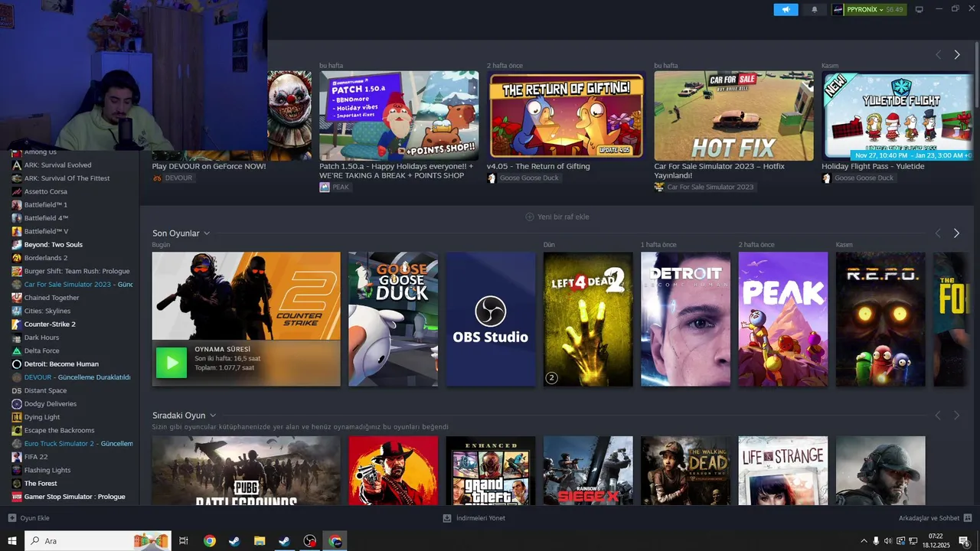
Task: Open the R.E.P.O. cover
Action: click(x=880, y=319)
